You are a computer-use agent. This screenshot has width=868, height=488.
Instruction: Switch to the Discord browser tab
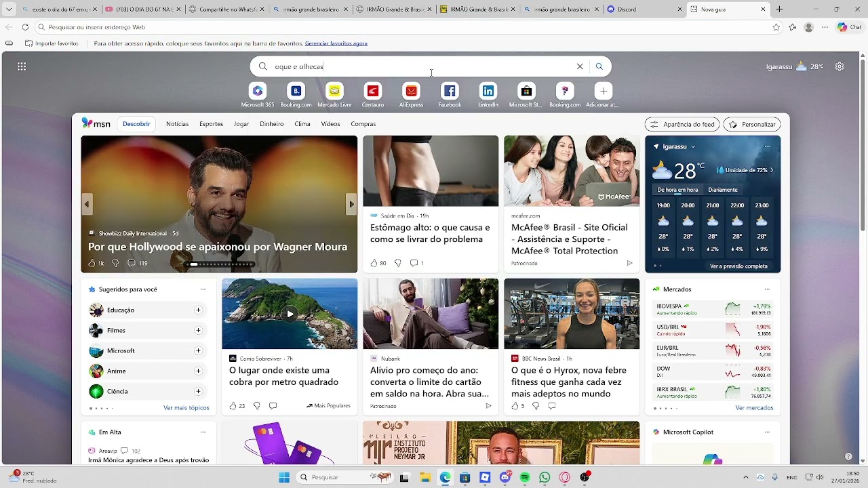[x=645, y=9]
